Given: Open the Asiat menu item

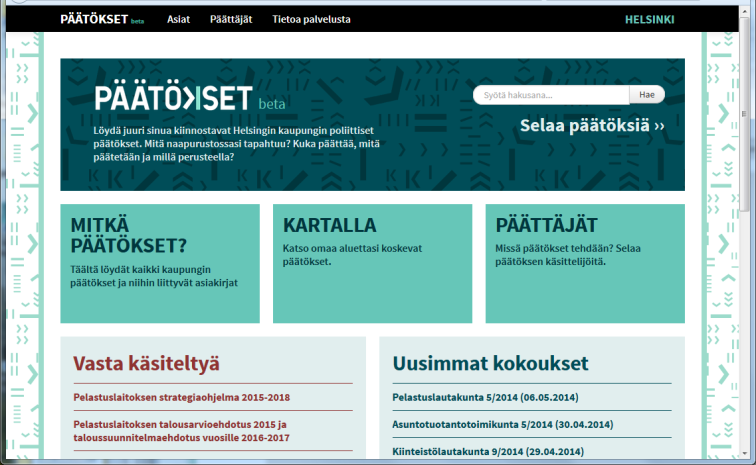Looking at the screenshot, I should [x=178, y=19].
